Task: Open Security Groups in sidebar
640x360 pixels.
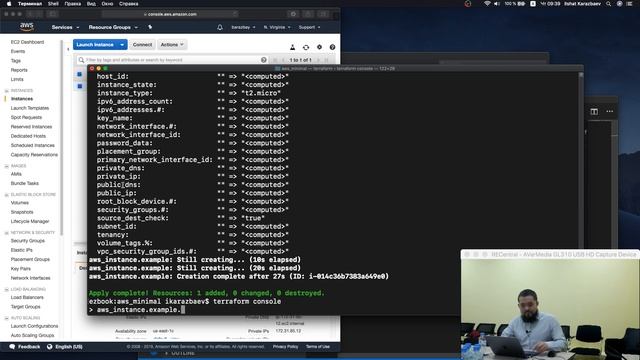Action: [28, 241]
